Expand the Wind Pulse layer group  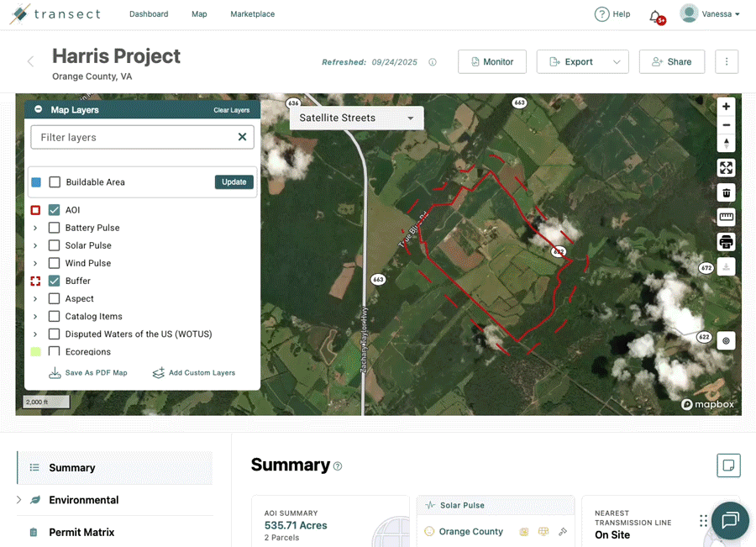pyautogui.click(x=35, y=264)
